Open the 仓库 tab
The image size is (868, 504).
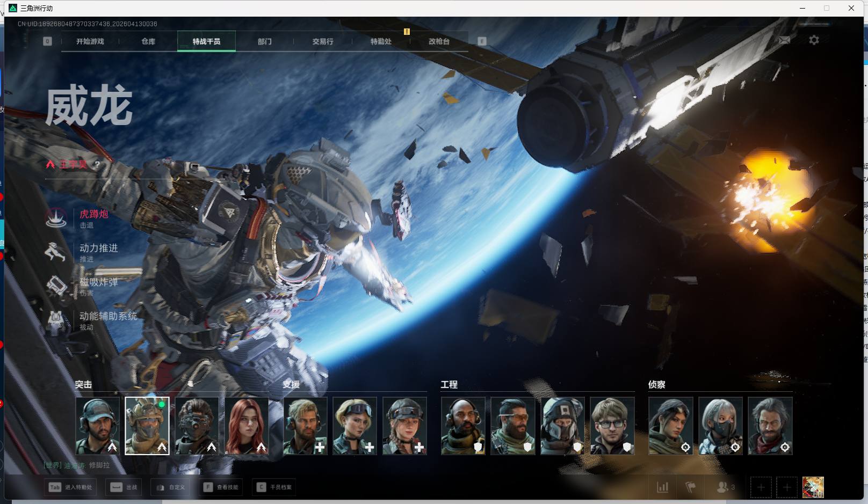pos(148,41)
